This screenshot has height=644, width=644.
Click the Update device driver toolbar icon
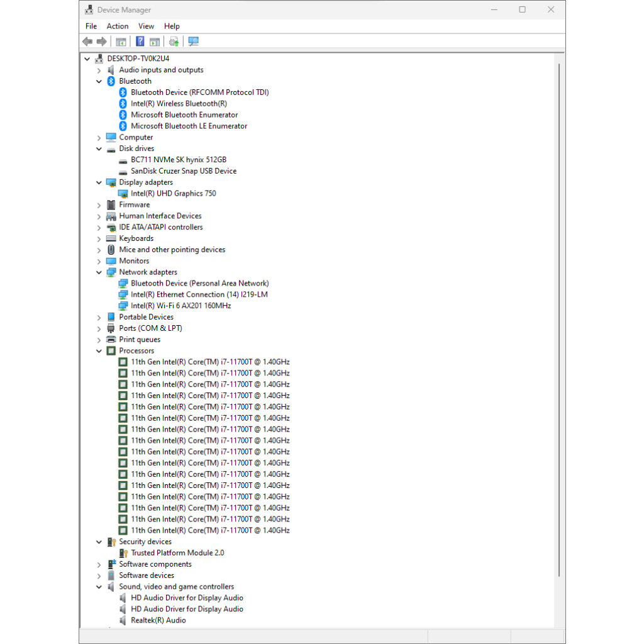174,42
